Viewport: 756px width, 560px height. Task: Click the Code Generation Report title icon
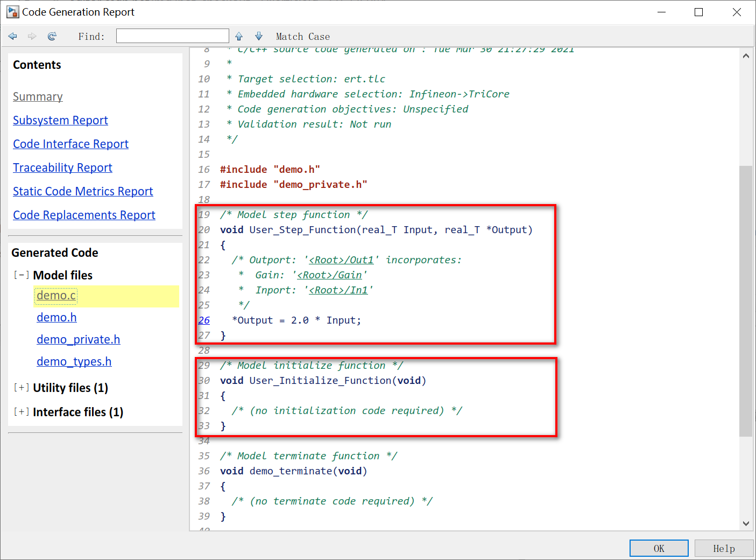pyautogui.click(x=13, y=12)
